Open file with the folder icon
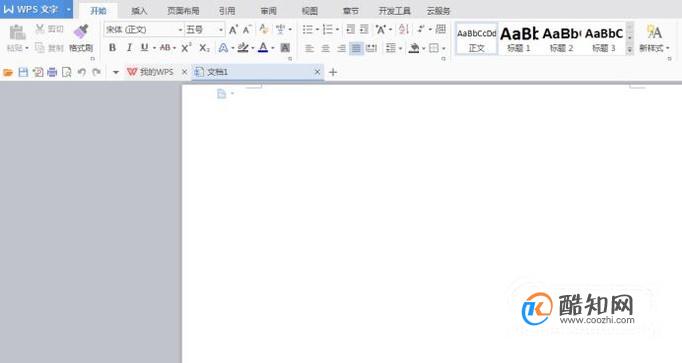The image size is (682, 363). click(8, 73)
